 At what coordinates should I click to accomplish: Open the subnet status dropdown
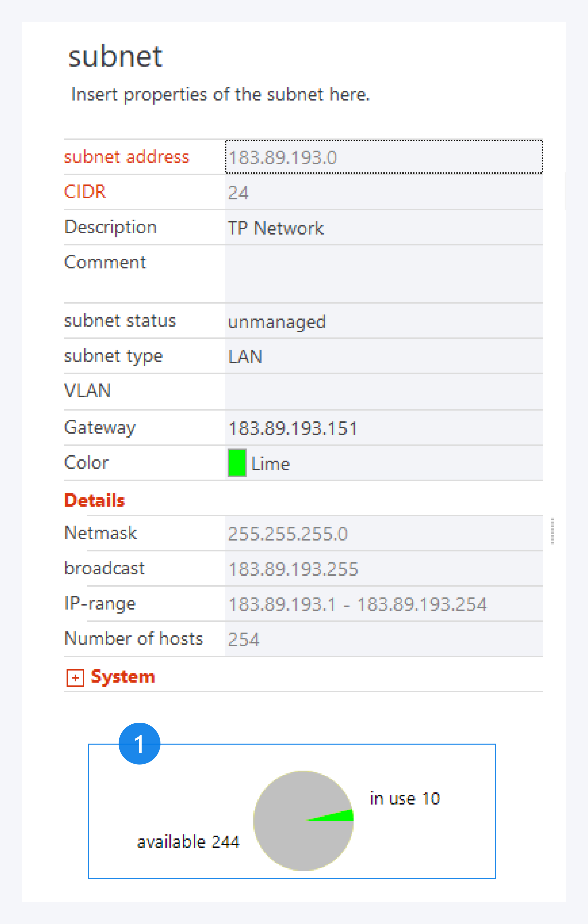(383, 321)
